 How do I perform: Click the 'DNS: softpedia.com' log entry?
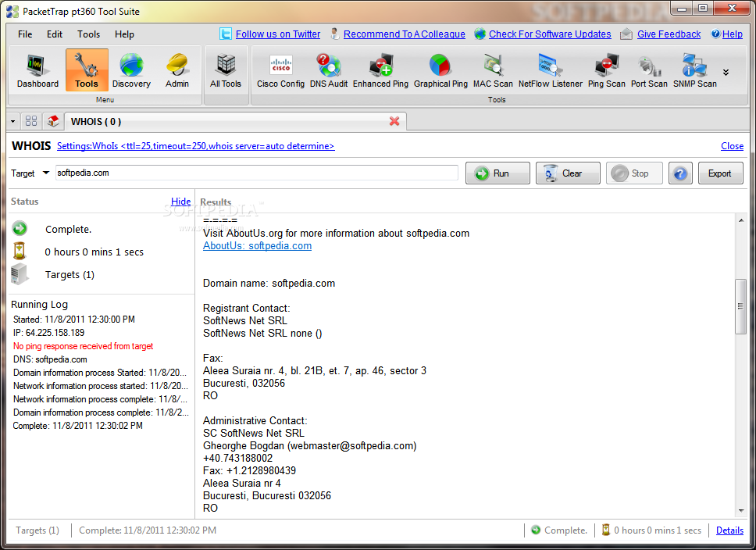coord(50,359)
